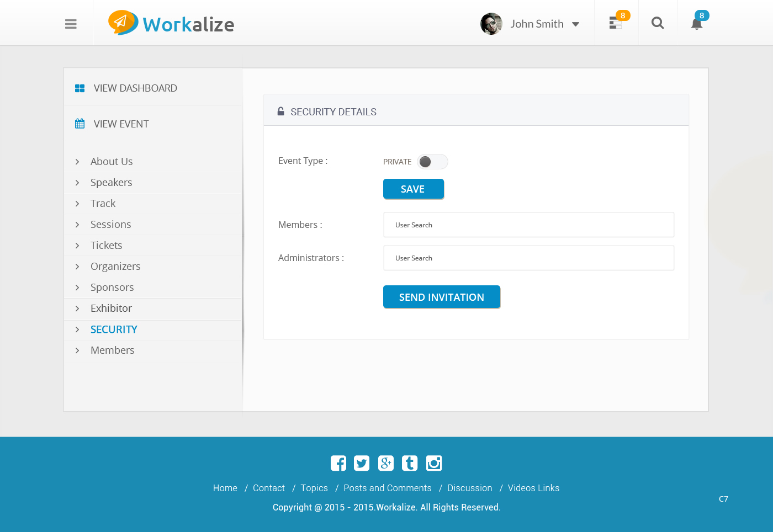Expand the Organizers chevron

pos(77,267)
